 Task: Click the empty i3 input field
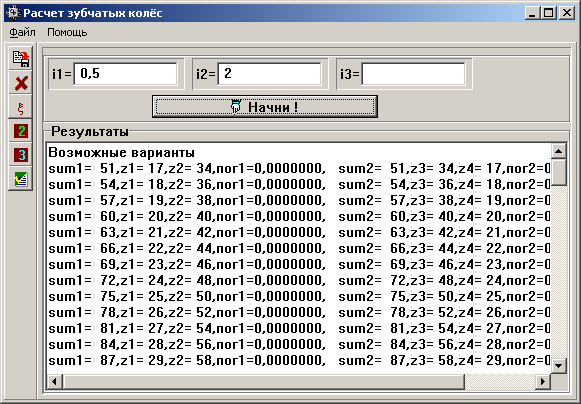click(x=413, y=74)
